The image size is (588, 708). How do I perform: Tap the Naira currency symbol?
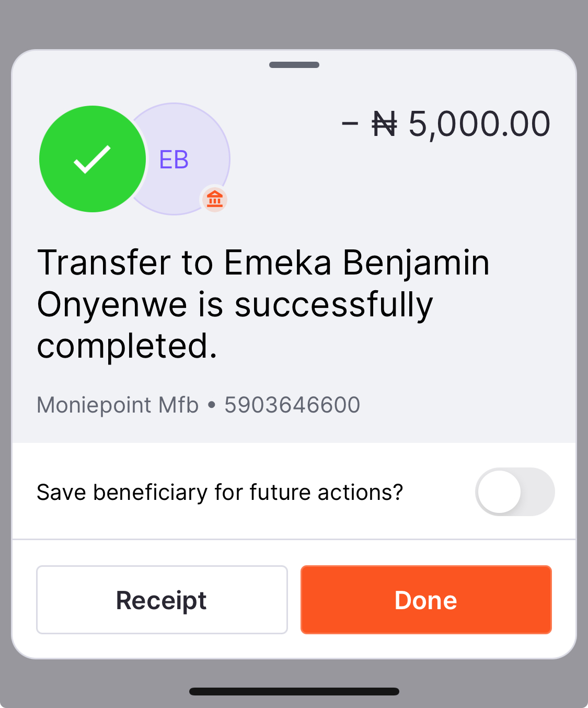click(384, 124)
